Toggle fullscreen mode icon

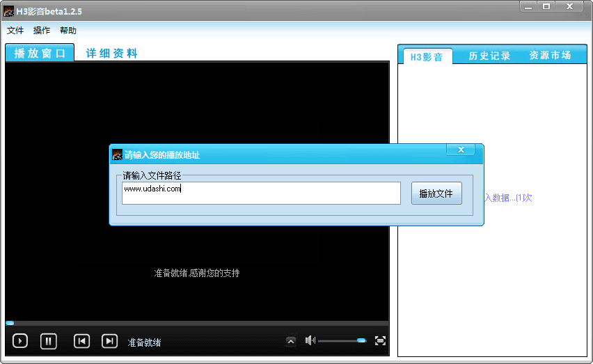pyautogui.click(x=380, y=340)
